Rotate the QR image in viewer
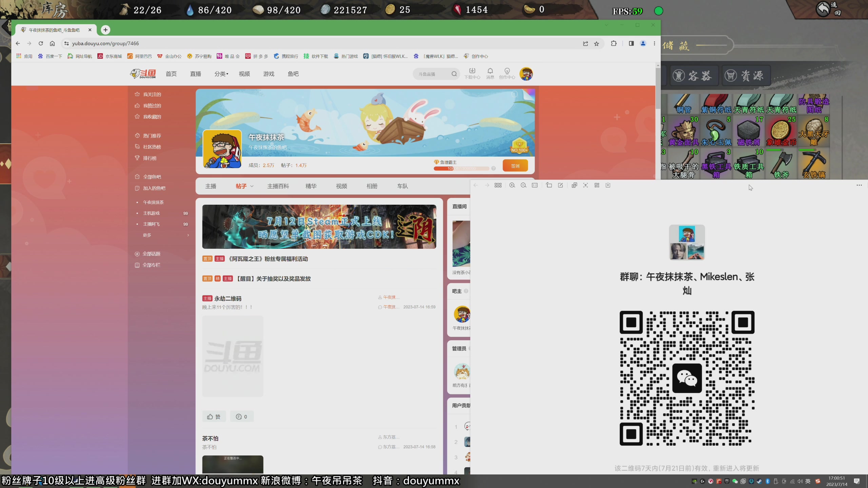The width and height of the screenshot is (868, 488). coord(549,185)
